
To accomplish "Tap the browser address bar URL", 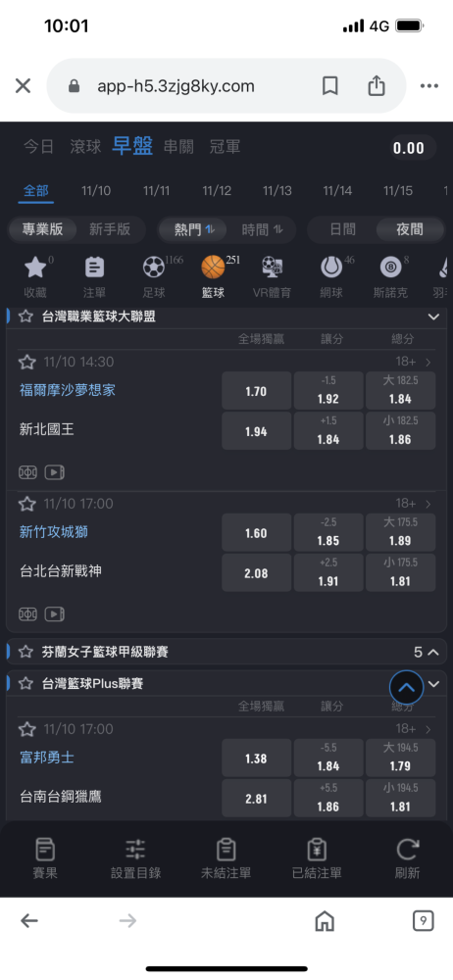I will click(176, 85).
